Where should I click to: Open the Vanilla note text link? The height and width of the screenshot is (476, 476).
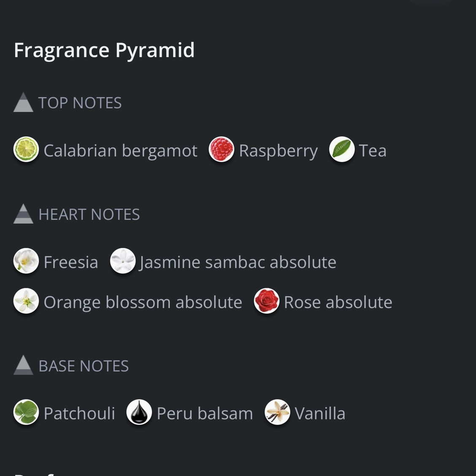pos(320,414)
